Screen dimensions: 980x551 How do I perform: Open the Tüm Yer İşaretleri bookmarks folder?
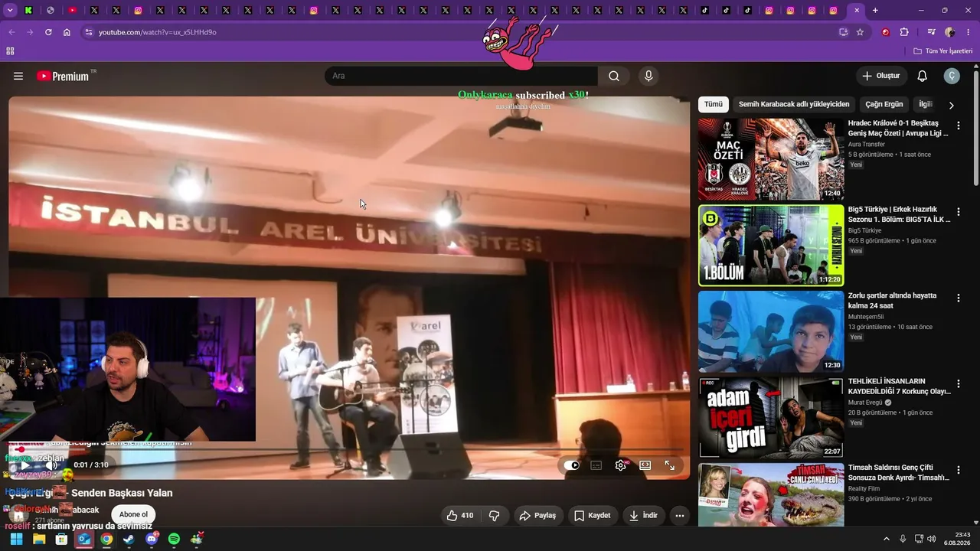pyautogui.click(x=942, y=51)
